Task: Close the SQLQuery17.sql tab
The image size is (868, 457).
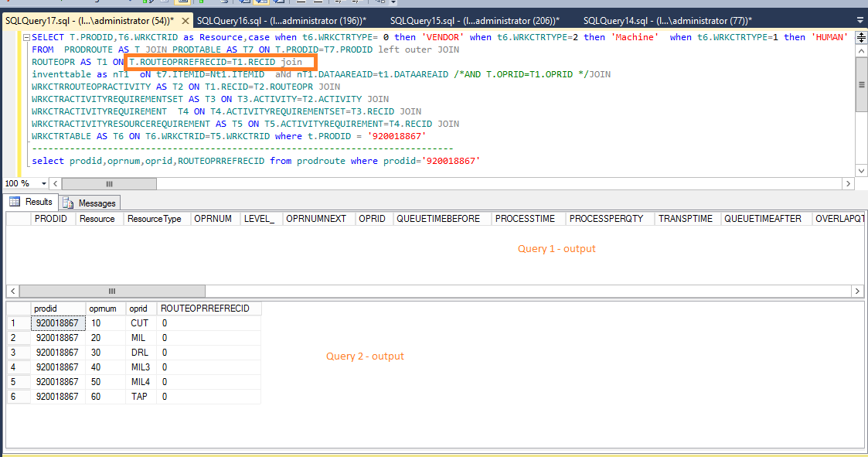Action: coord(186,21)
